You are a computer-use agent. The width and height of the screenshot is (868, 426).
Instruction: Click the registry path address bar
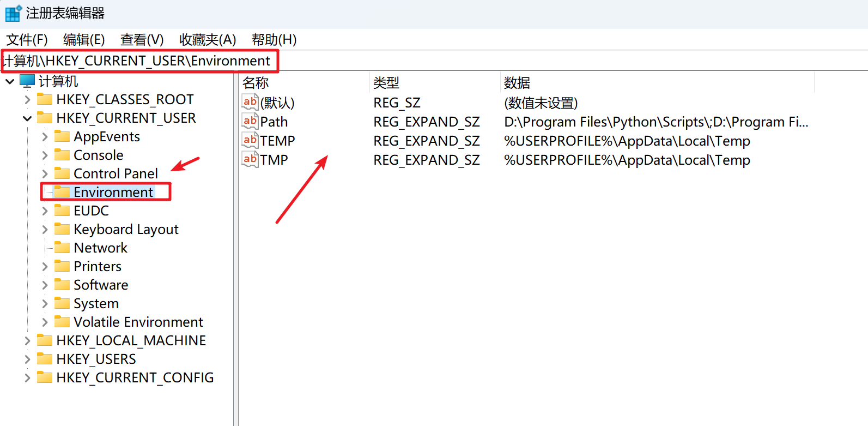[434, 61]
